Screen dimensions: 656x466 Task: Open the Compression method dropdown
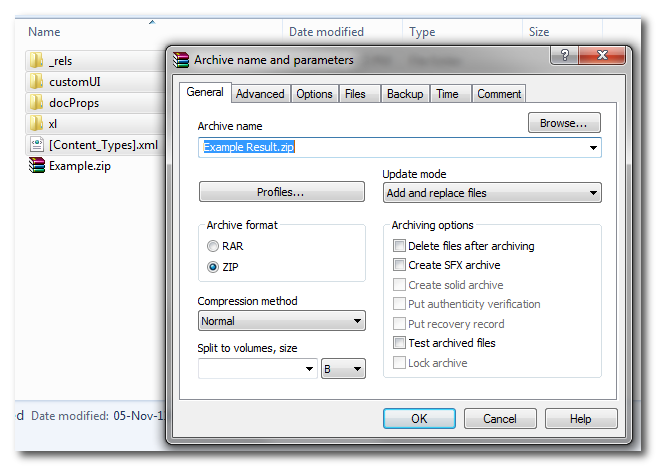click(x=281, y=322)
